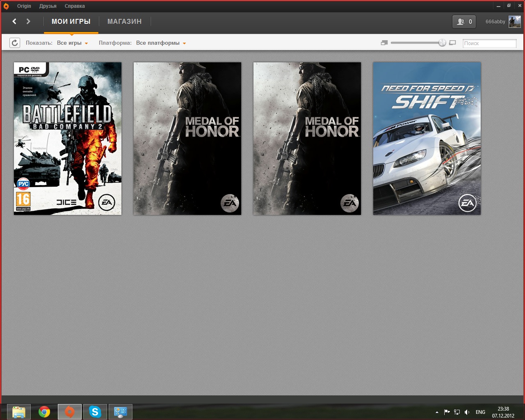Open File Explorer from the taskbar

tap(19, 412)
